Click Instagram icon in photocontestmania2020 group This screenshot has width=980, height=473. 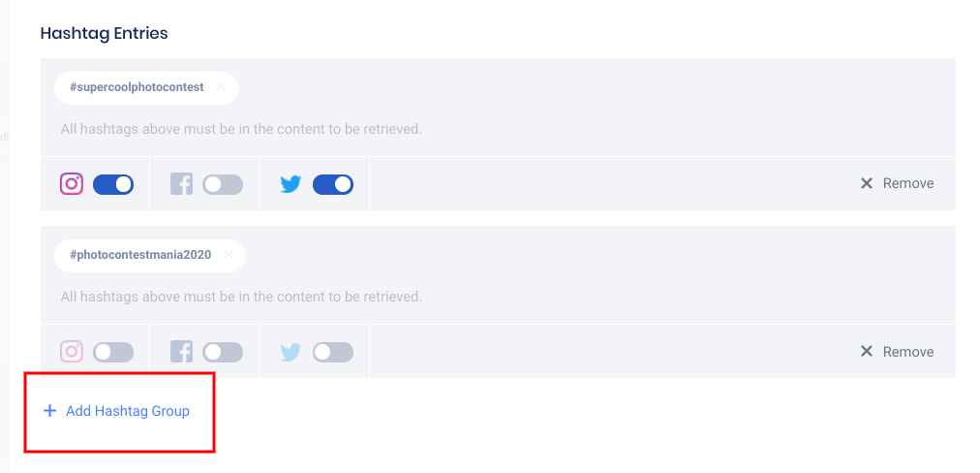72,352
